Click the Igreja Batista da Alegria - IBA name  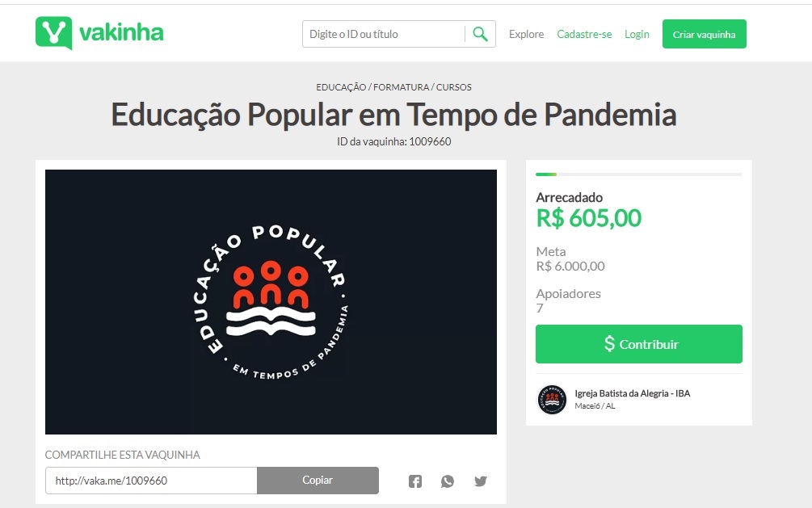click(633, 393)
